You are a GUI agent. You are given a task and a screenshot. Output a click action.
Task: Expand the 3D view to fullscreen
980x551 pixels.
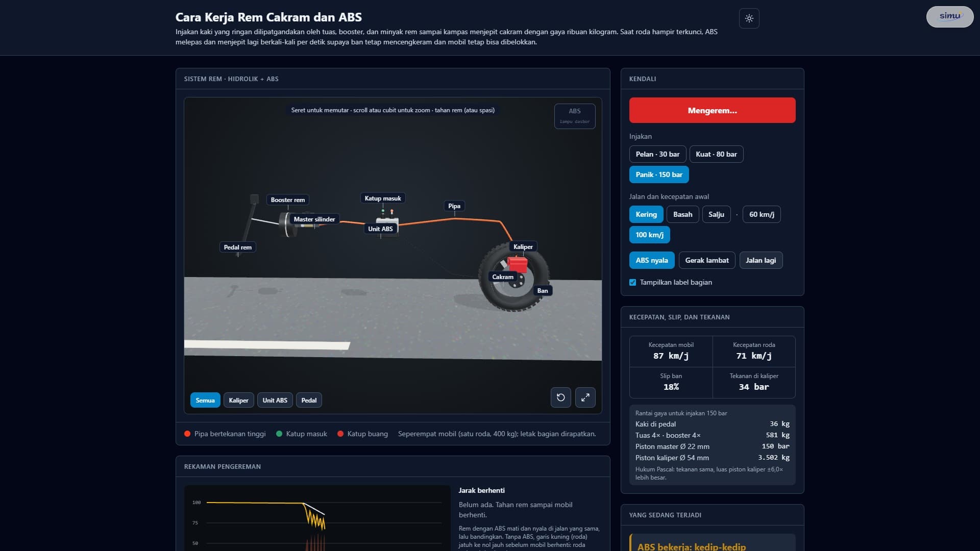585,397
